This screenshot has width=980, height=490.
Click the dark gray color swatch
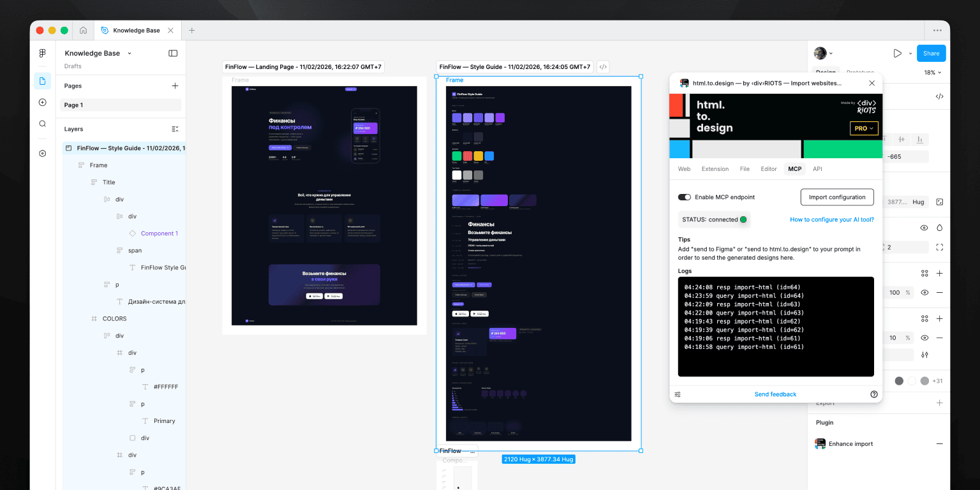899,381
